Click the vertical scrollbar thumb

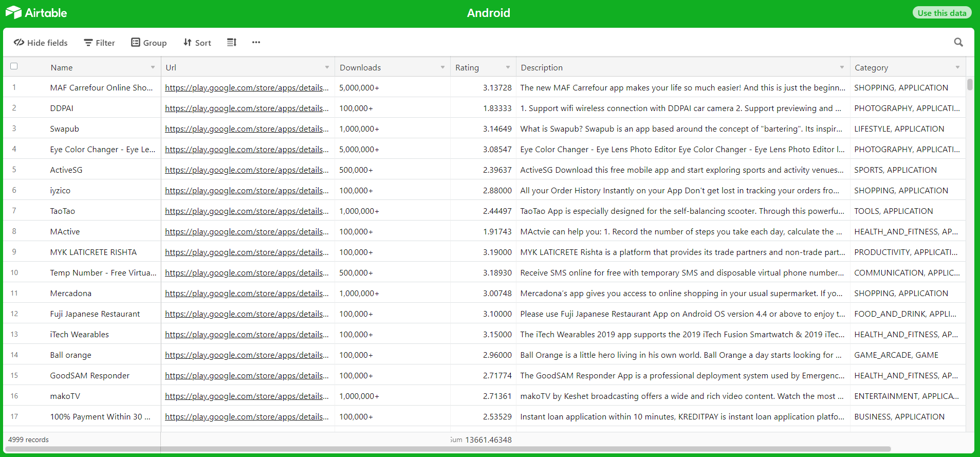click(970, 84)
